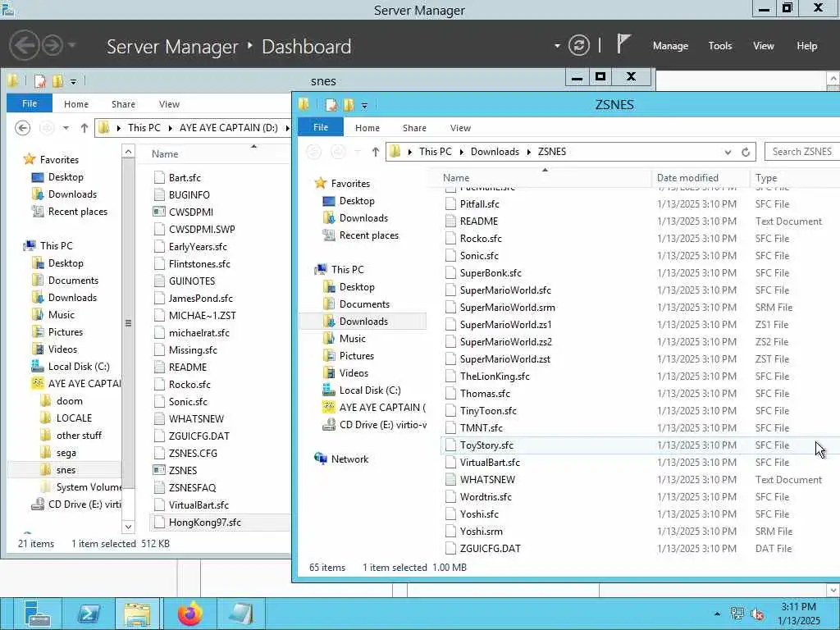Click Downloads breadcrumb in ZSNES address bar

point(495,152)
